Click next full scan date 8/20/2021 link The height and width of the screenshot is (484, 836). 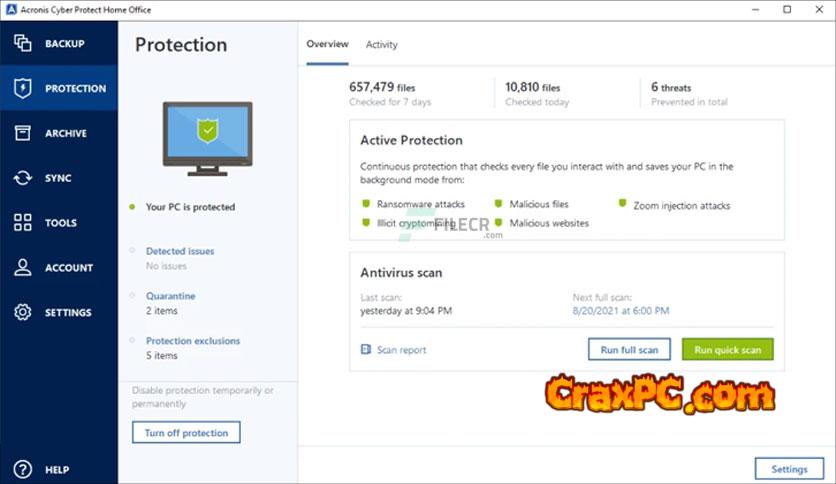pos(621,311)
